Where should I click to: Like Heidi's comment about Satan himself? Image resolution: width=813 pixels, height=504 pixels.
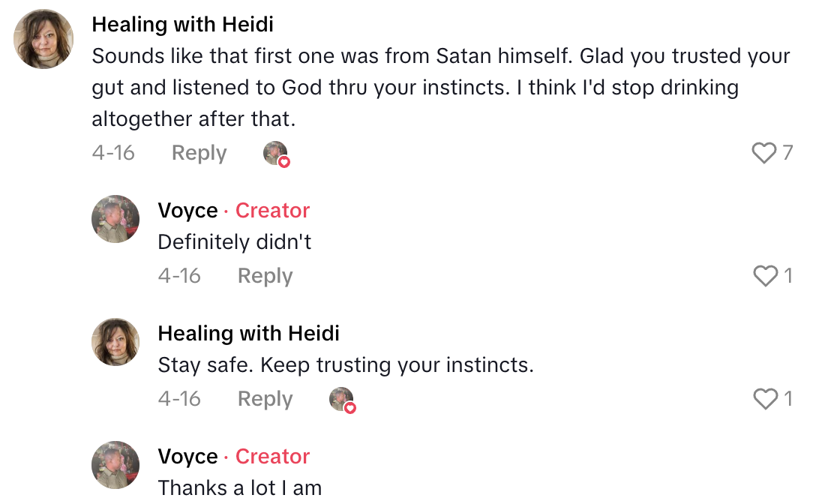coord(763,153)
